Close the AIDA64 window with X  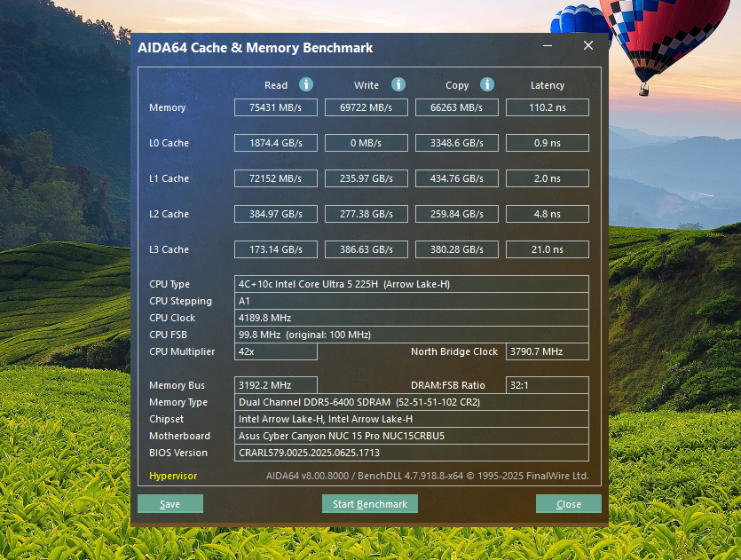[587, 45]
